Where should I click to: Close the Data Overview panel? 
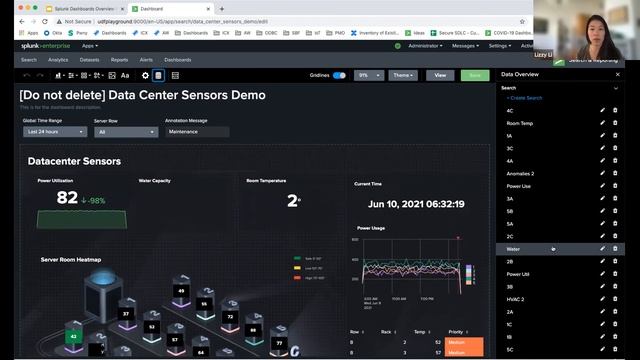pyautogui.click(x=618, y=74)
